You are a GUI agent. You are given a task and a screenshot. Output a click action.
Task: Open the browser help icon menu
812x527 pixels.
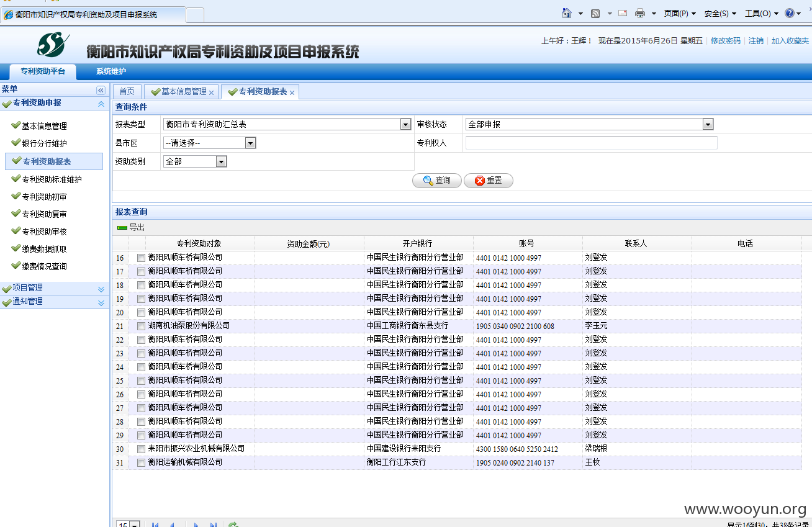pyautogui.click(x=793, y=13)
